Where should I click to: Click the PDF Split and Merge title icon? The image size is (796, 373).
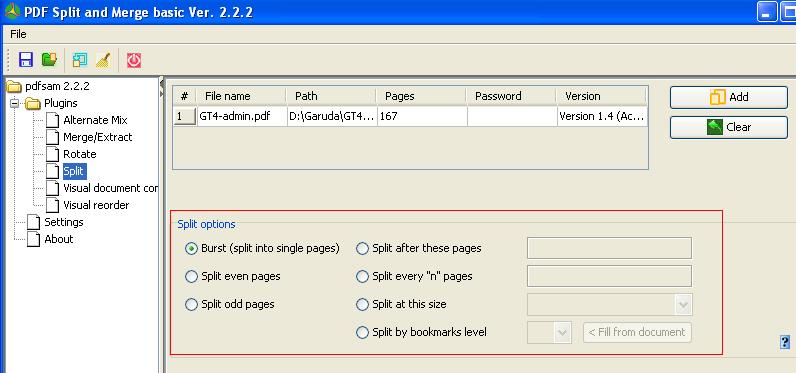click(12, 11)
